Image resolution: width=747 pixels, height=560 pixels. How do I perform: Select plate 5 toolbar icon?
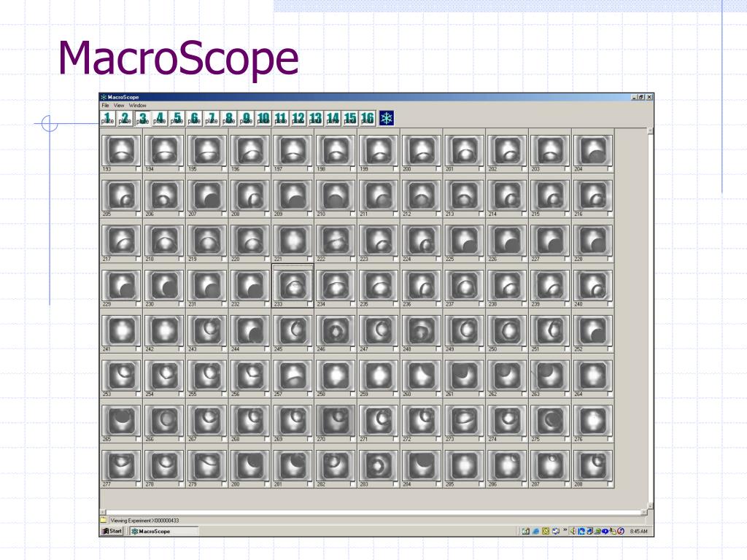click(x=177, y=118)
